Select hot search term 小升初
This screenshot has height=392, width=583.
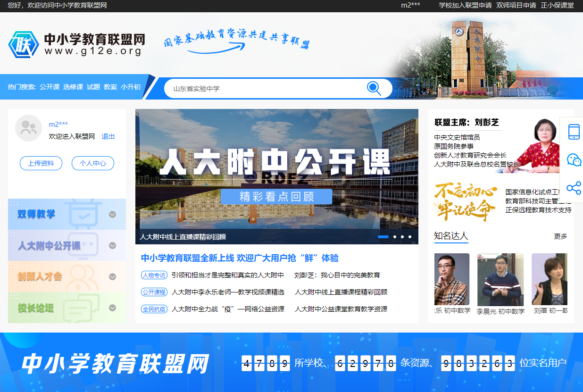click(x=131, y=87)
